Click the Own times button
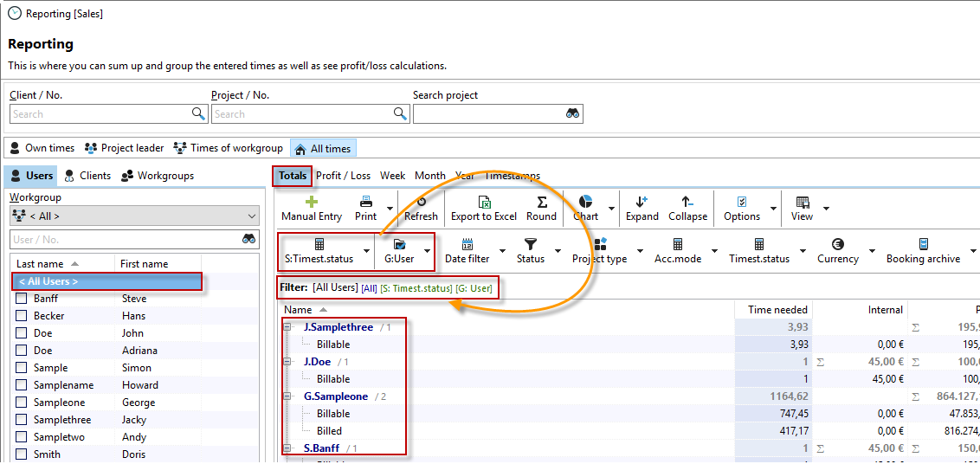The image size is (980, 464). click(x=42, y=148)
